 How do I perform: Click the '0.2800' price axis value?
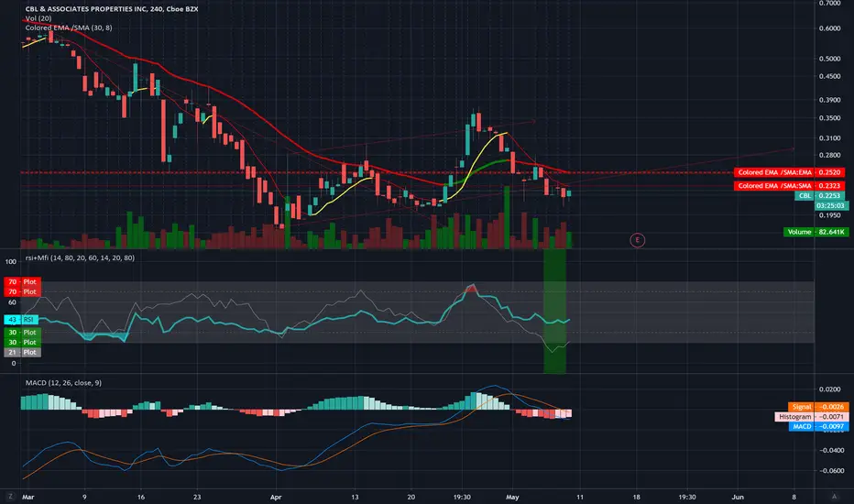829,155
